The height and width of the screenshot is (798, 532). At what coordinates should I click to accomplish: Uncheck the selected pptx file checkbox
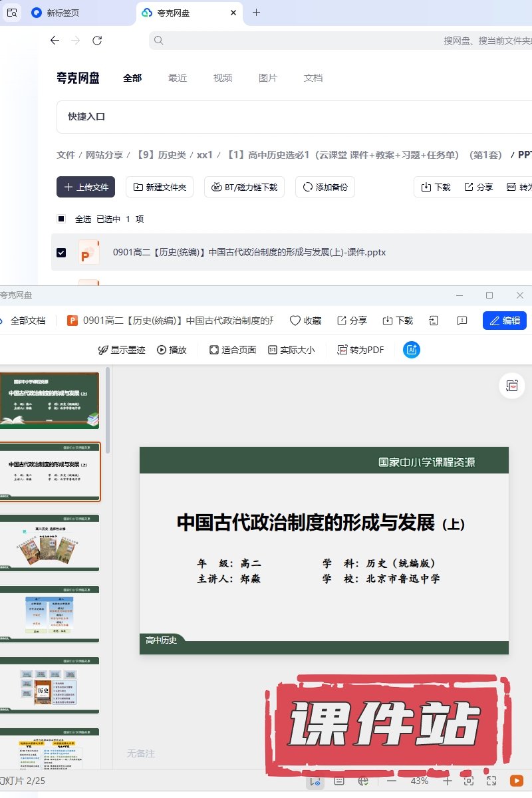tap(61, 253)
